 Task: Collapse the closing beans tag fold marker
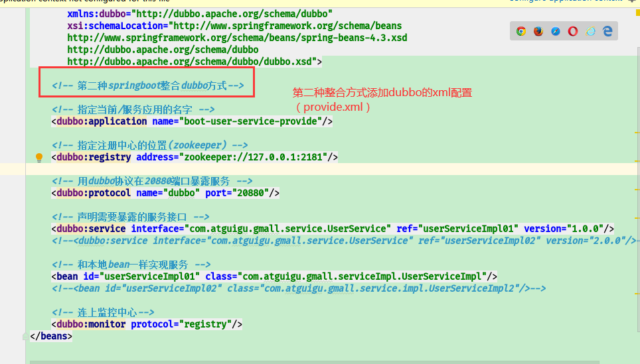[x=25, y=336]
